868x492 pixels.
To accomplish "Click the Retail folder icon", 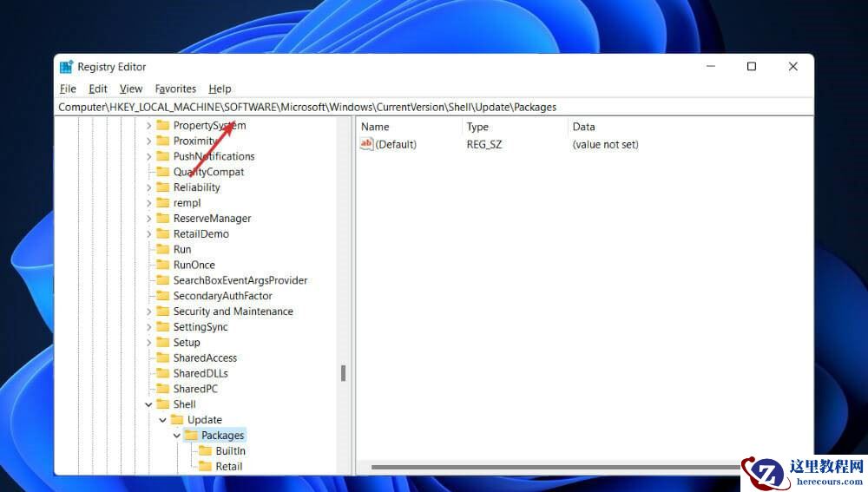I will click(x=206, y=466).
